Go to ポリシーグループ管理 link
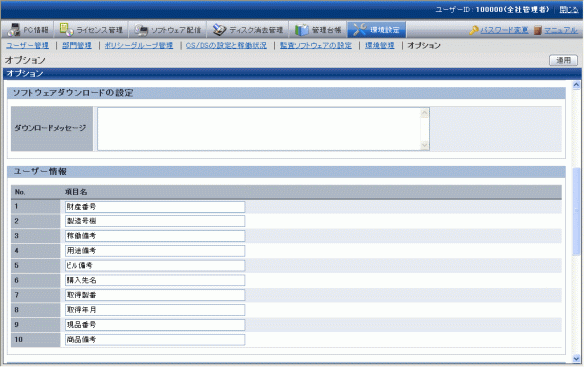The width and height of the screenshot is (584, 367). (139, 45)
